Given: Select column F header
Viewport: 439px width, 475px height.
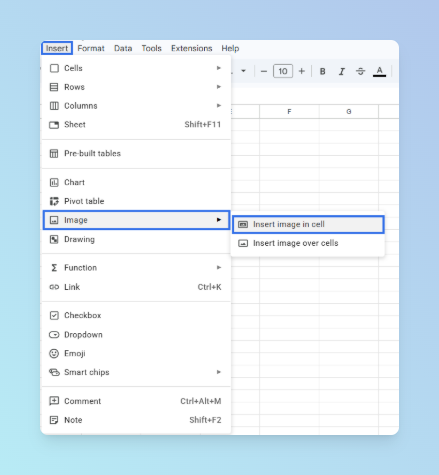Looking at the screenshot, I should coord(289,112).
